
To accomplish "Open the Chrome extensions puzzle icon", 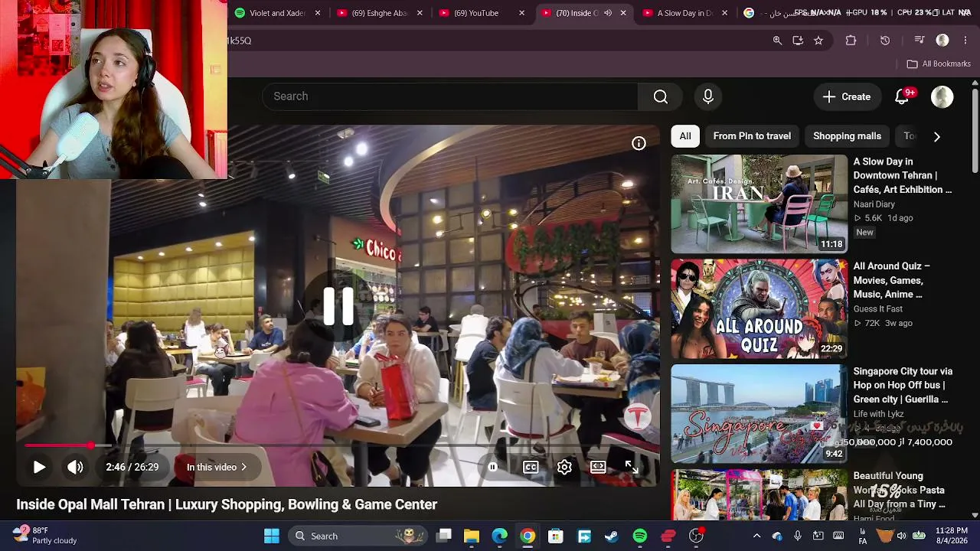I will tap(851, 41).
